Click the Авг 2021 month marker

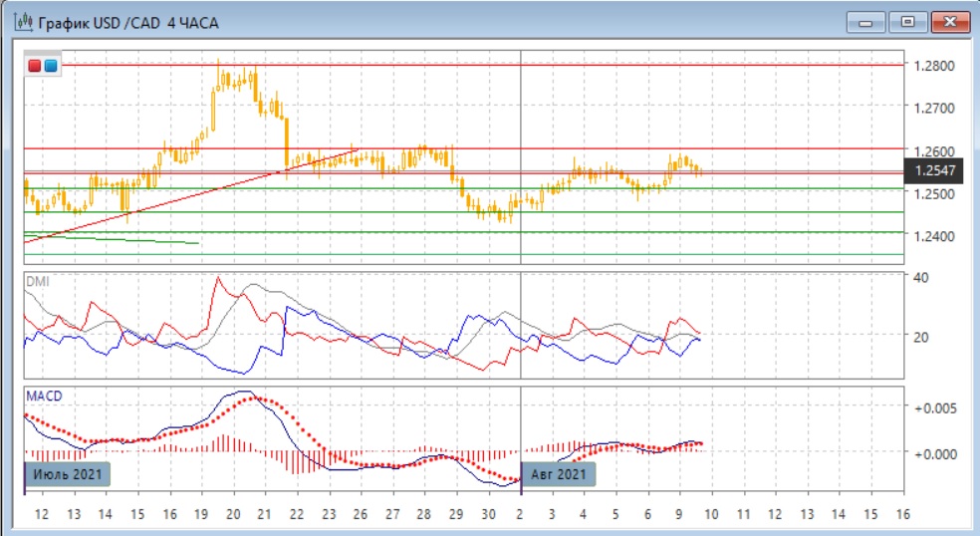click(559, 475)
